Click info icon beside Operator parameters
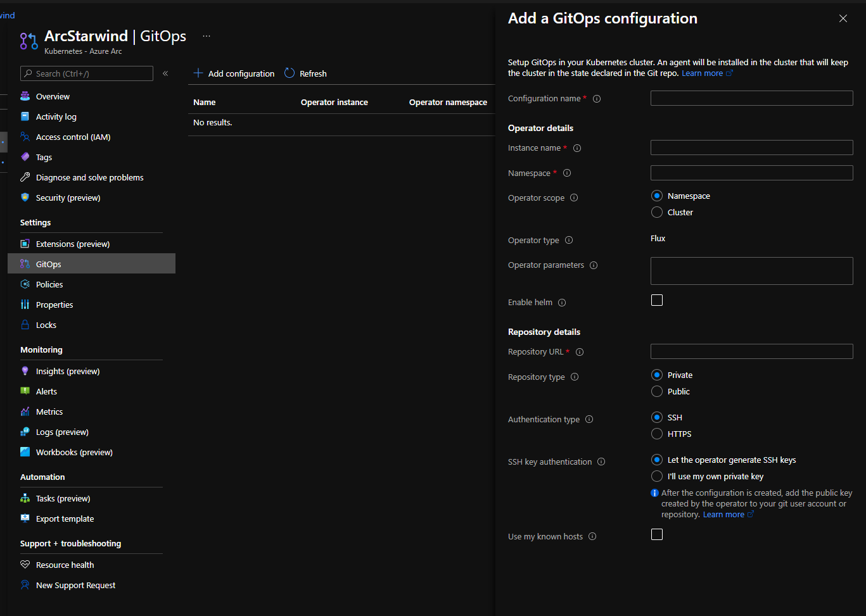Viewport: 866px width, 616px height. pos(594,265)
